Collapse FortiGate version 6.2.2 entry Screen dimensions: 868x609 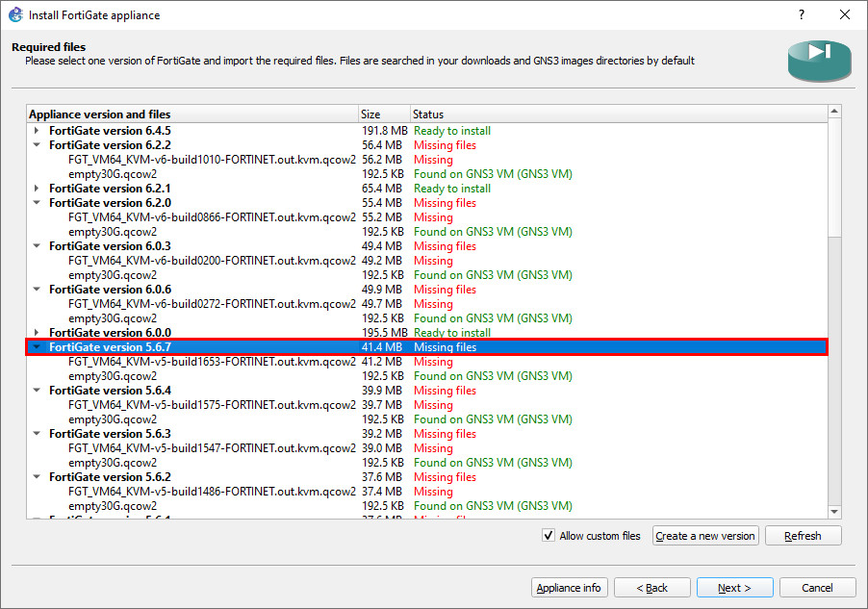36,145
